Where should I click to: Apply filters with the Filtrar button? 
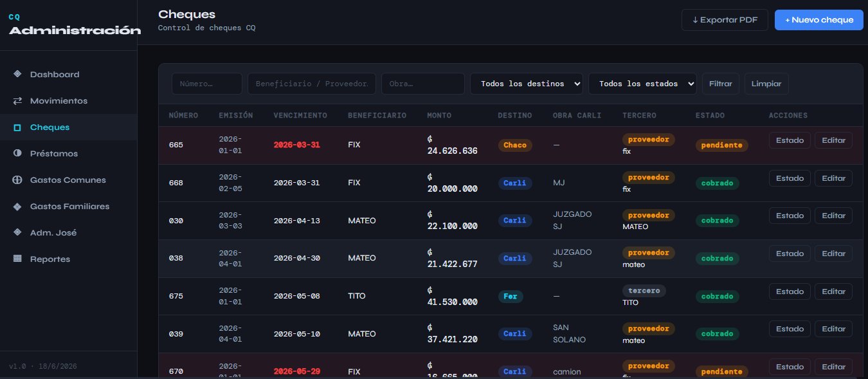[x=721, y=84]
